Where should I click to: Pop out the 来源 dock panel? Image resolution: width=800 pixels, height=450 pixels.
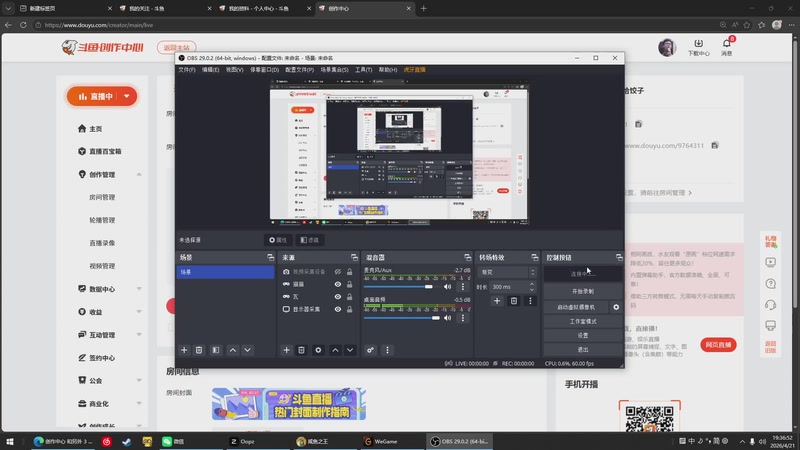pos(354,258)
